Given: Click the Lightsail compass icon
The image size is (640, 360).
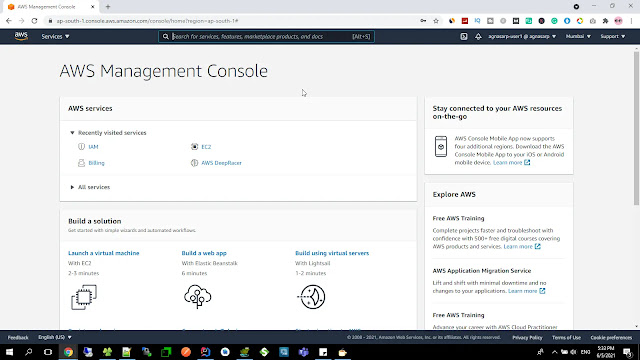Looking at the screenshot, I should [311, 297].
